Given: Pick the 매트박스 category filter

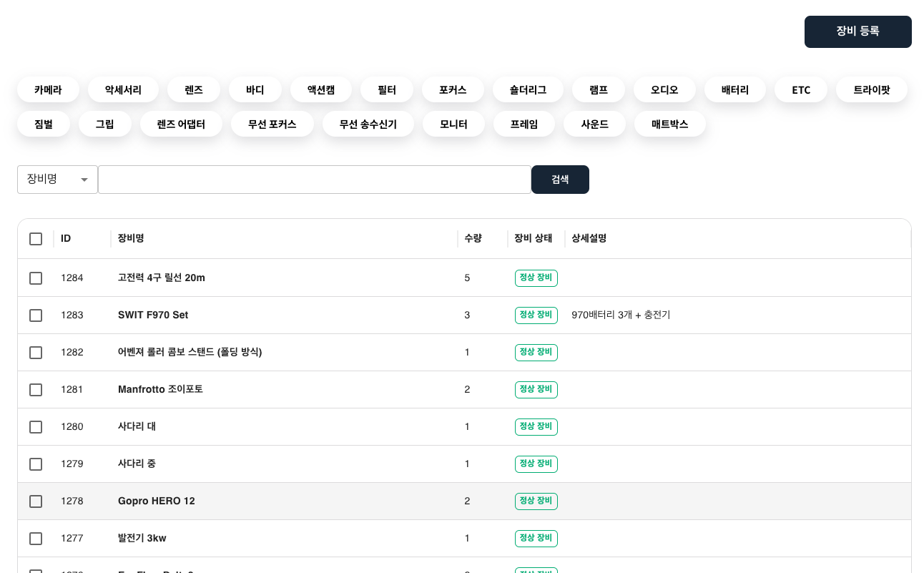Looking at the screenshot, I should coord(669,124).
